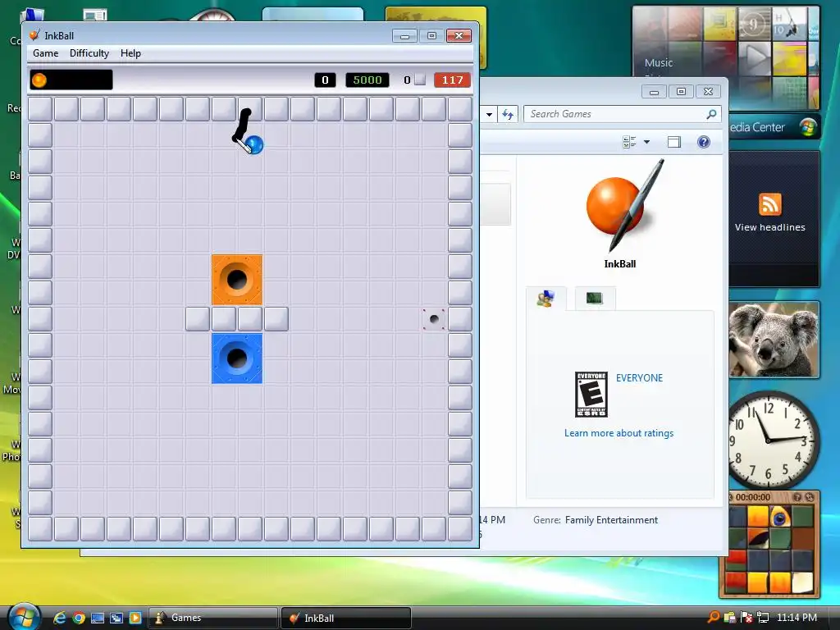Open Learn more about ratings link
The image size is (840, 630).
tap(619, 433)
